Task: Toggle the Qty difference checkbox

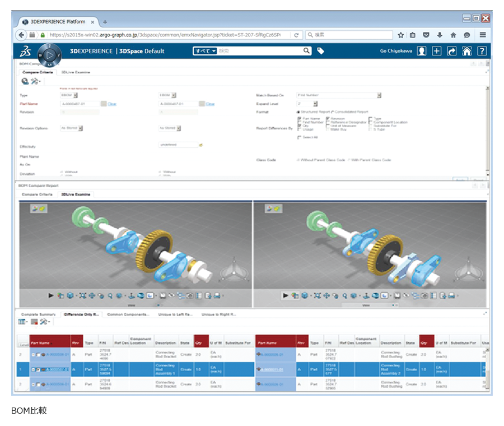Action: 300,126
